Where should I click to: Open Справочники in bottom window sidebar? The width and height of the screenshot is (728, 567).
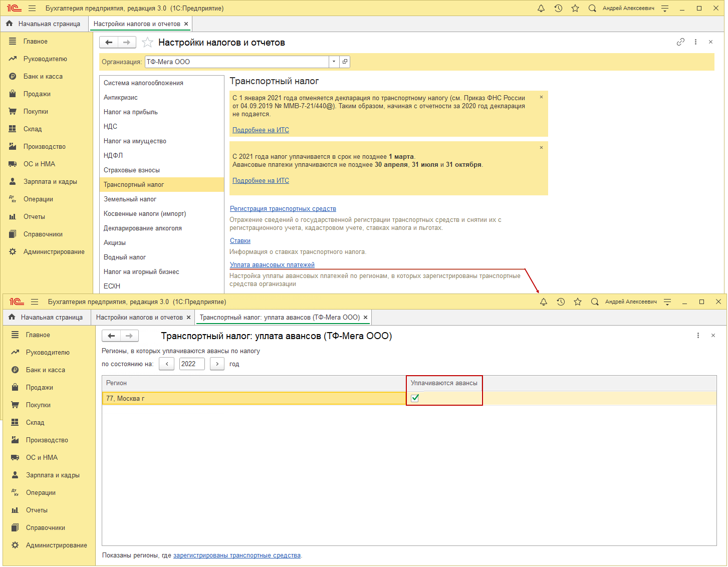[46, 528]
